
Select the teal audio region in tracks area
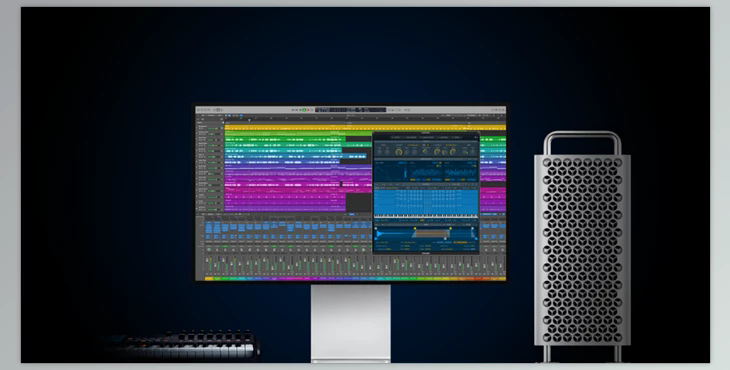pos(285,151)
